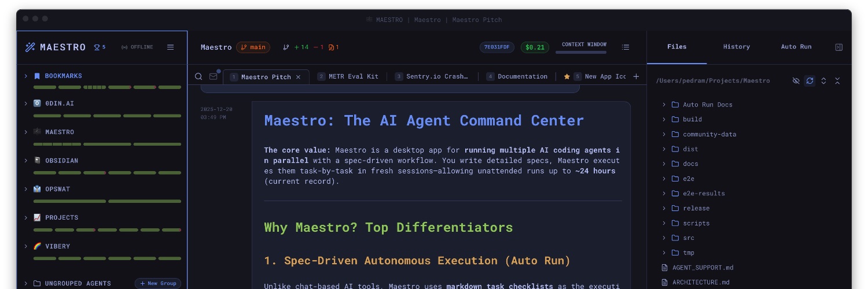Click the OFFLINE connection status indicator
The height and width of the screenshot is (289, 868).
pos(137,47)
